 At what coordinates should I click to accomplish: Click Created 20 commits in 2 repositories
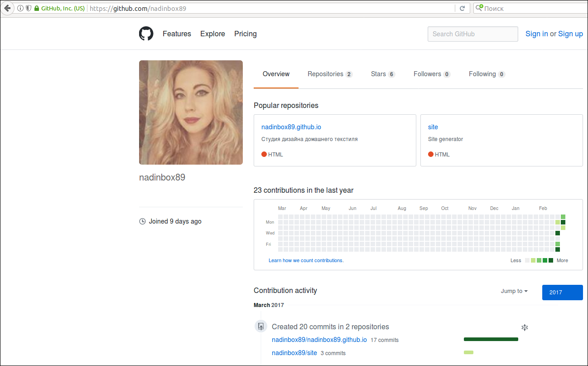point(330,327)
